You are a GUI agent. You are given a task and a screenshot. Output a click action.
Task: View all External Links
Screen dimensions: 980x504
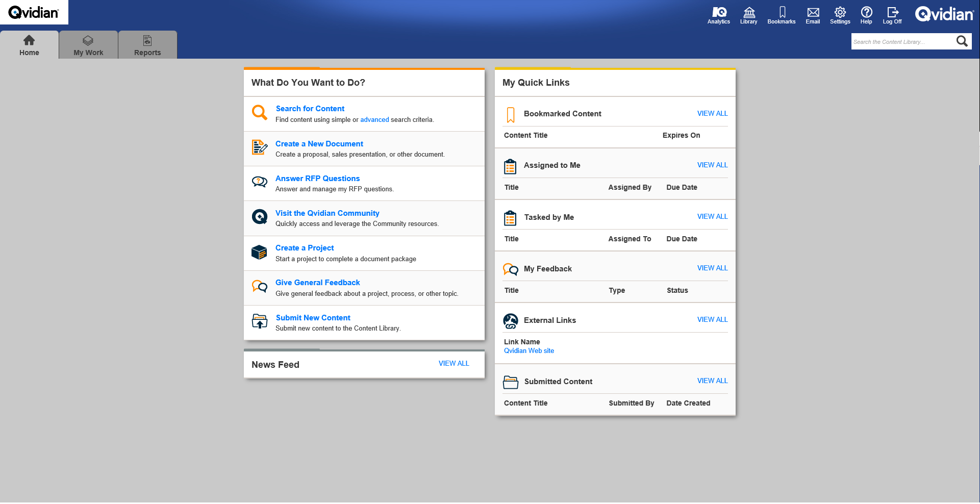pyautogui.click(x=713, y=320)
